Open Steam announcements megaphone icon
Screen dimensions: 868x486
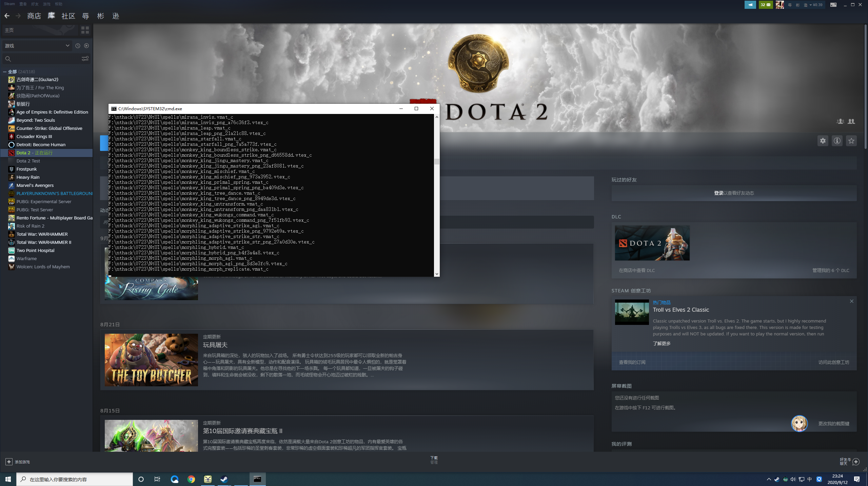750,5
